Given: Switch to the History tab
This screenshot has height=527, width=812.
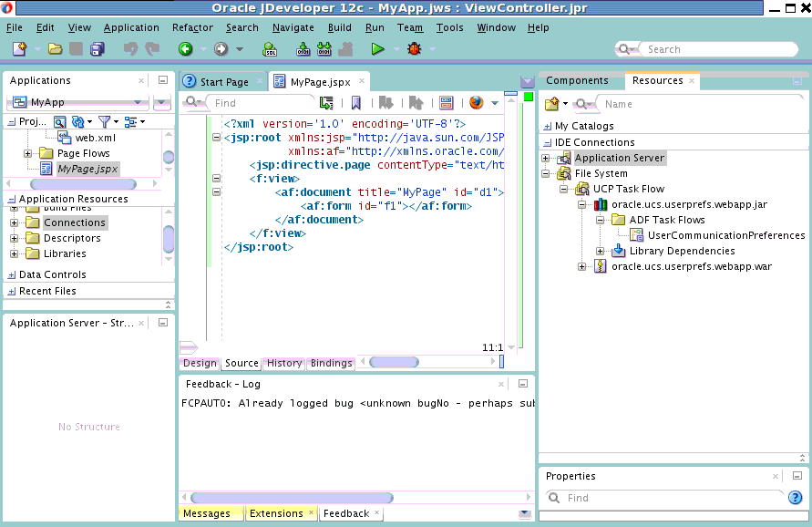Looking at the screenshot, I should [x=284, y=363].
